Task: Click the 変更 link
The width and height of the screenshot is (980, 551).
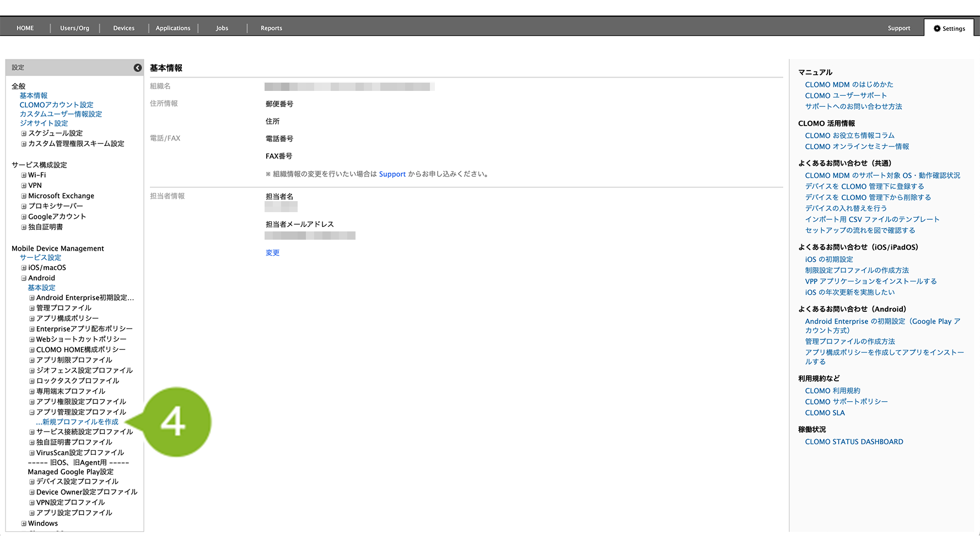Action: [273, 253]
